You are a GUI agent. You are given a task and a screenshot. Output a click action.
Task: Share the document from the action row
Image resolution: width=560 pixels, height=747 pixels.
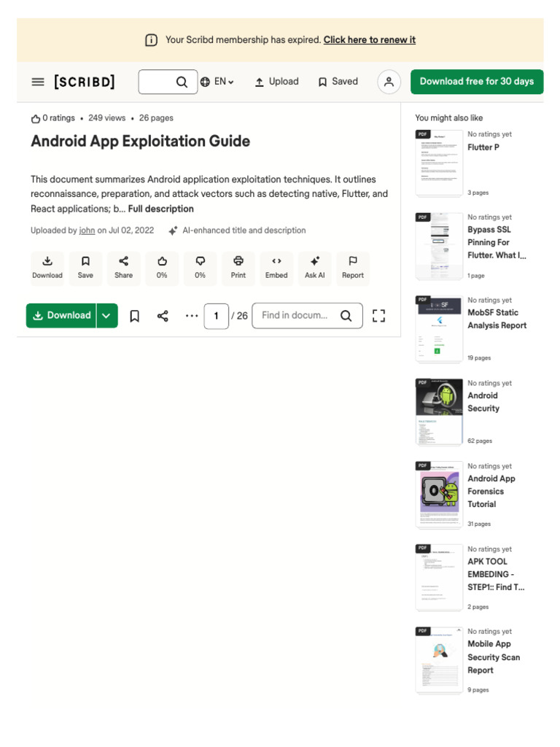tap(124, 268)
